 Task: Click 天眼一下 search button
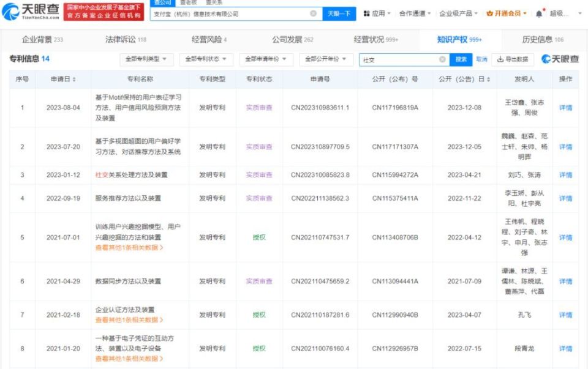339,14
